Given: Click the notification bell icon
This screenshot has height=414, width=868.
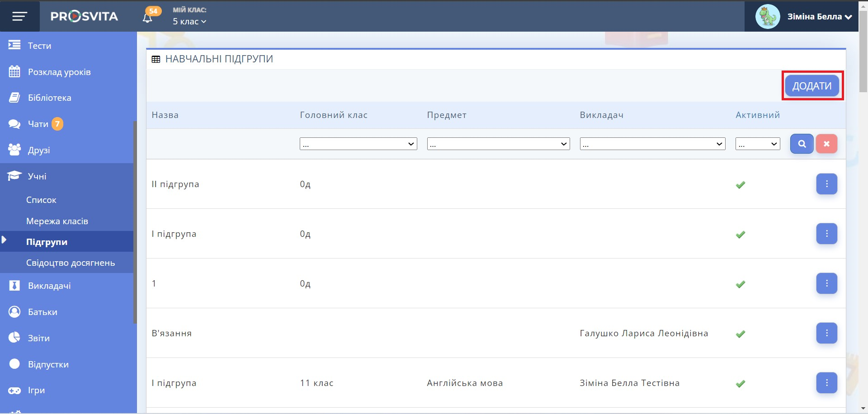Looking at the screenshot, I should (x=148, y=18).
